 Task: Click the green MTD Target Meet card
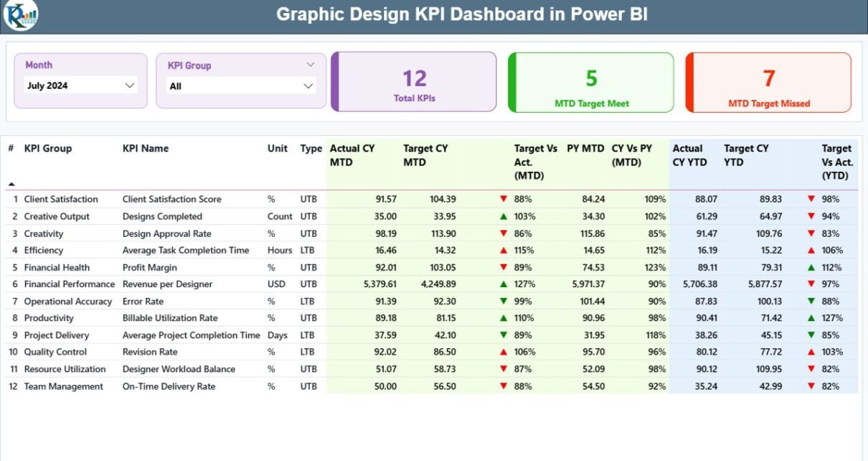coord(591,82)
